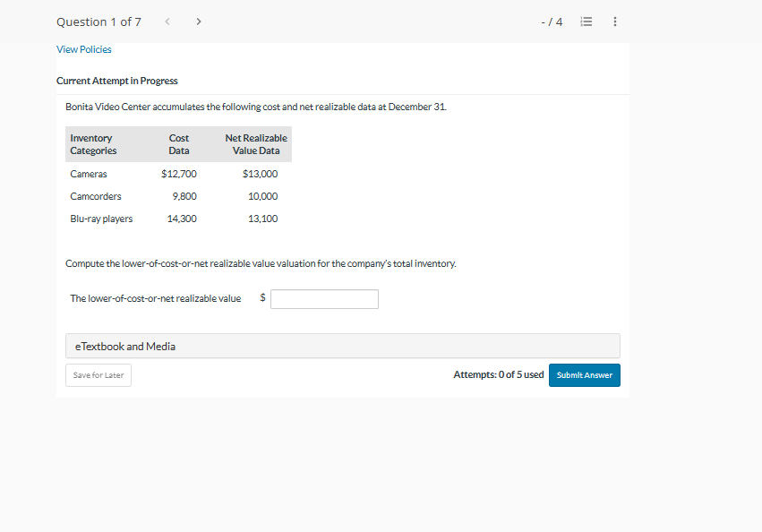Click the right chevron beside Question 1 of 7
The height and width of the screenshot is (532, 762).
coord(198,21)
